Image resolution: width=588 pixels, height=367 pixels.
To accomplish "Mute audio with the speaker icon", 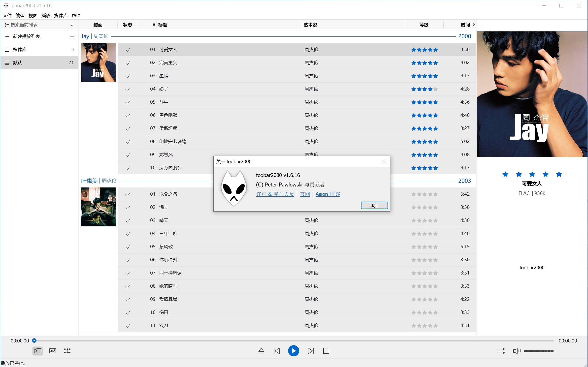I will (x=516, y=351).
